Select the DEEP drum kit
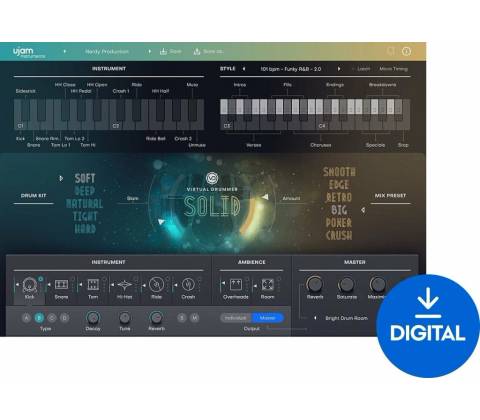 (x=85, y=191)
